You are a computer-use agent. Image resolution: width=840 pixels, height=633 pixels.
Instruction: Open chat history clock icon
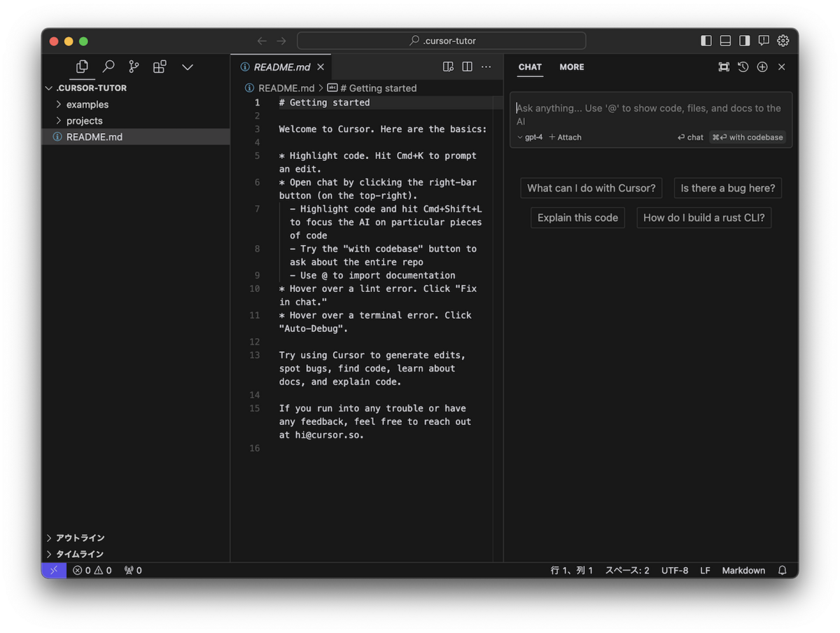click(743, 67)
